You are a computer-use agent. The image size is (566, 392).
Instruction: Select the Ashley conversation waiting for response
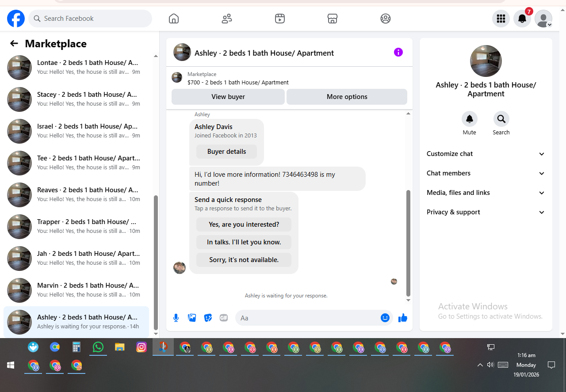point(76,322)
